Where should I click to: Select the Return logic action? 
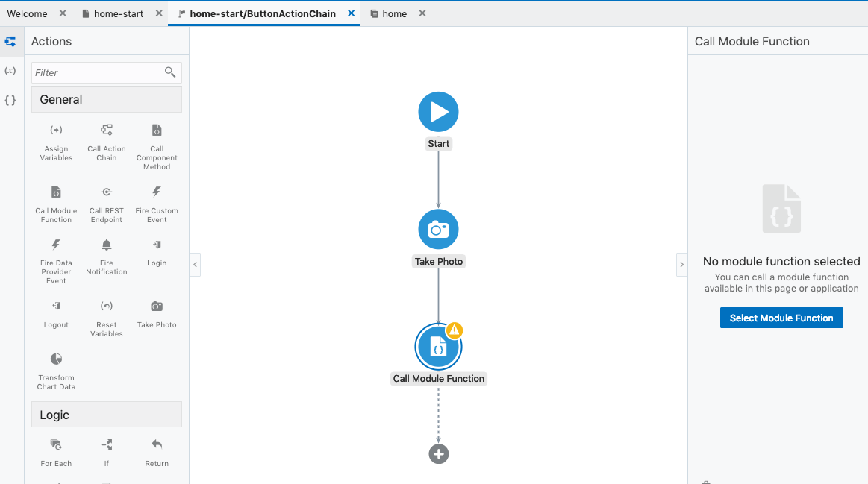tap(157, 445)
